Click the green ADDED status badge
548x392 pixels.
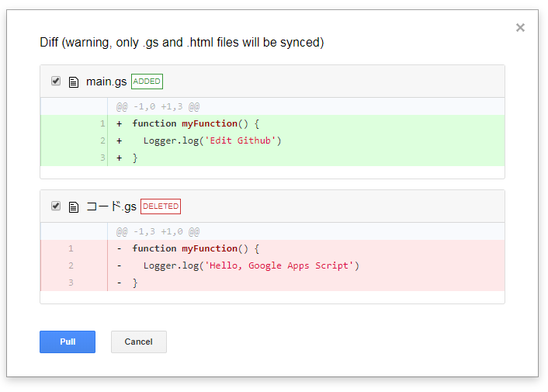(147, 82)
